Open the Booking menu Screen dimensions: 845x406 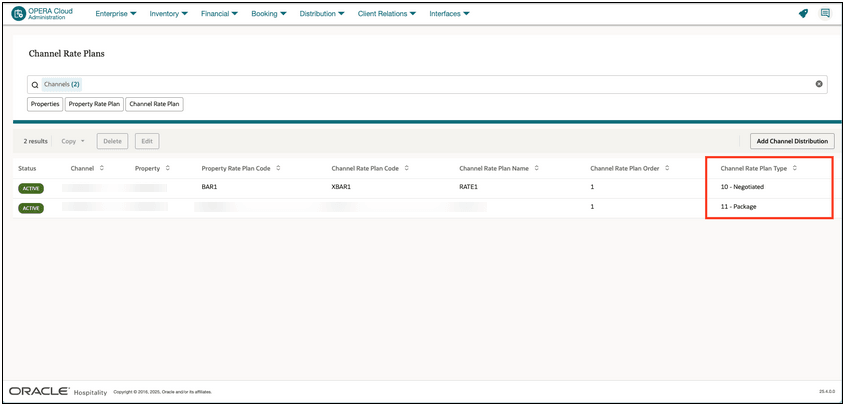269,14
